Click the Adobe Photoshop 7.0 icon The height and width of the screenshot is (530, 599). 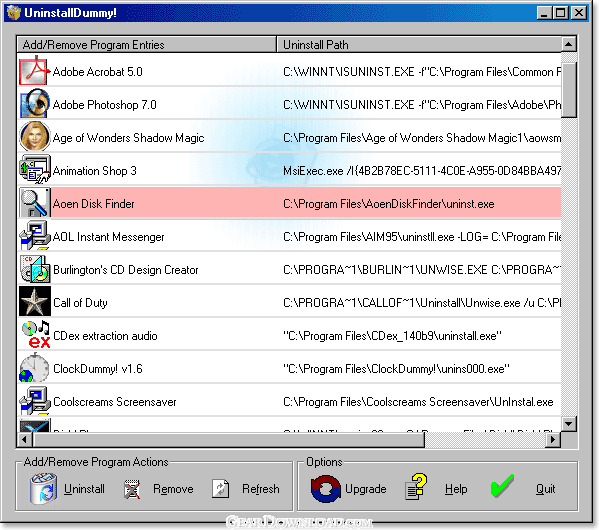click(34, 104)
